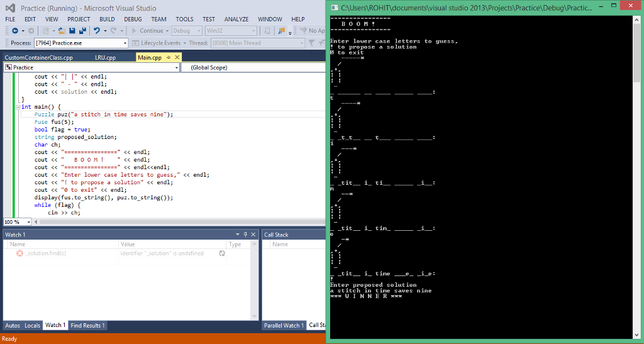Image resolution: width=644 pixels, height=344 pixels.
Task: Open the VIEW menu
Action: [x=52, y=19]
